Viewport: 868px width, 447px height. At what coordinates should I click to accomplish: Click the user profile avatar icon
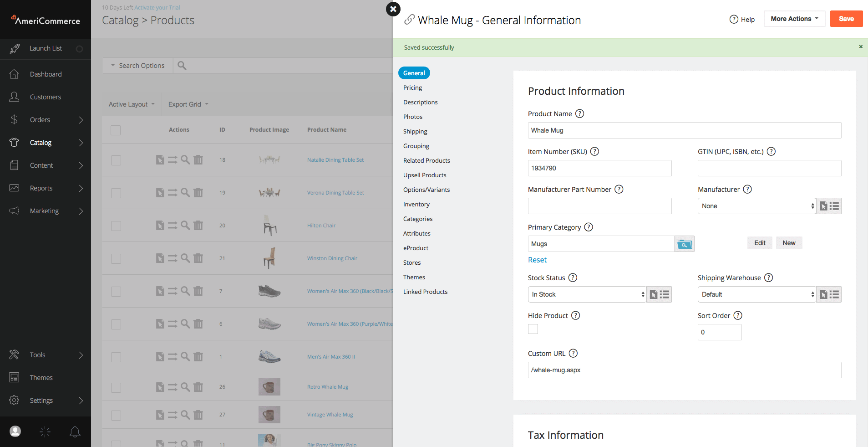point(15,432)
